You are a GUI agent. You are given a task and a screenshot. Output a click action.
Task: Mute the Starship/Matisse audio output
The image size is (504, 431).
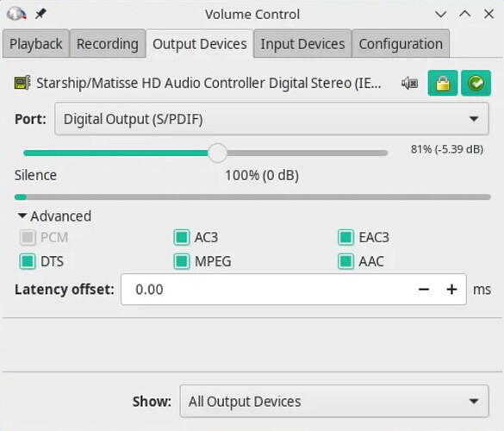[410, 84]
